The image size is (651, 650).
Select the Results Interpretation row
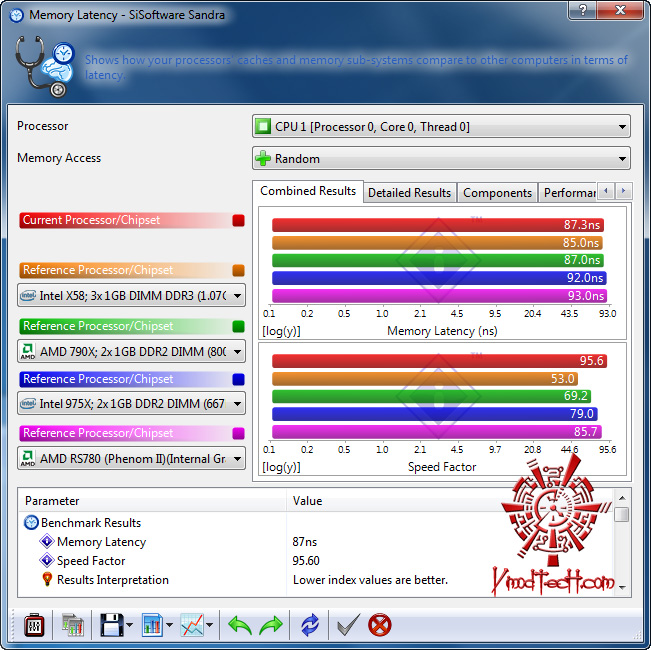(x=316, y=580)
